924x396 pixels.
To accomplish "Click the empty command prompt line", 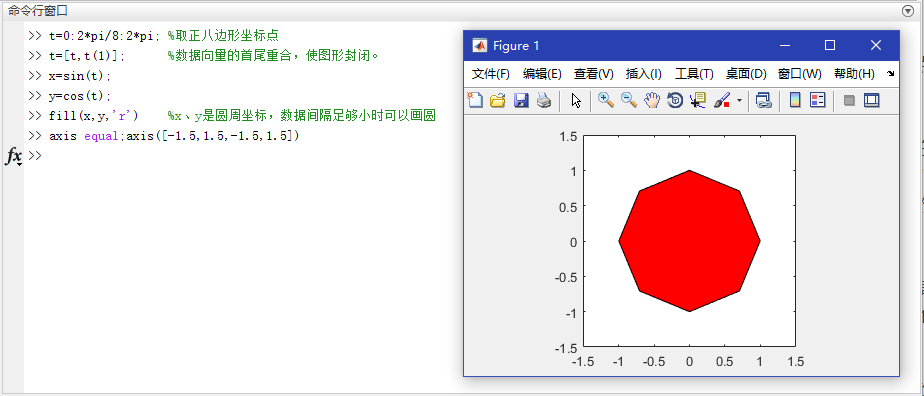I will click(236, 156).
